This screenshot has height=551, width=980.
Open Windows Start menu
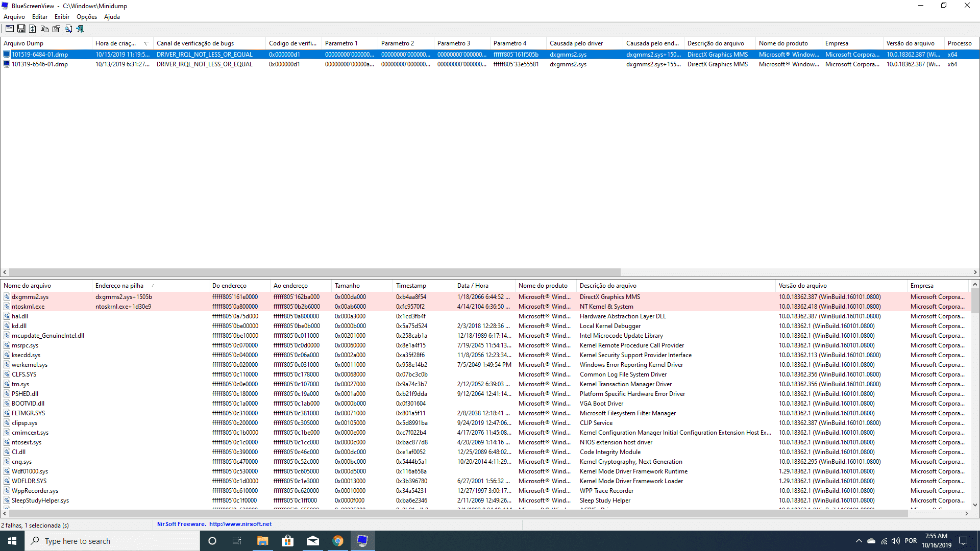(x=12, y=541)
